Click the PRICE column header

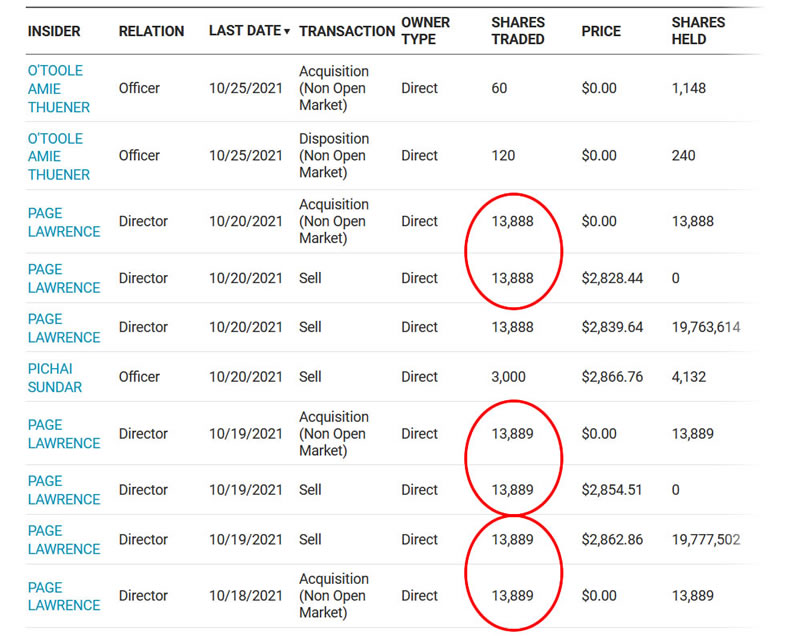coord(601,31)
